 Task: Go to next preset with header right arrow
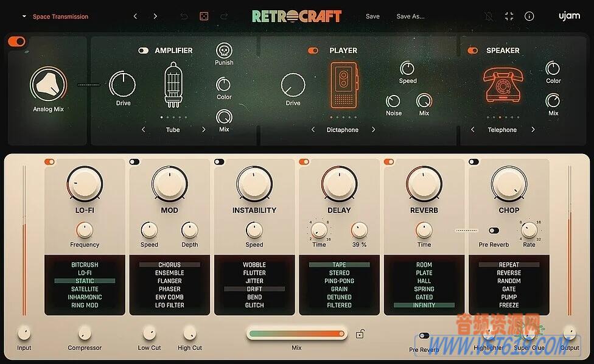[x=155, y=16]
